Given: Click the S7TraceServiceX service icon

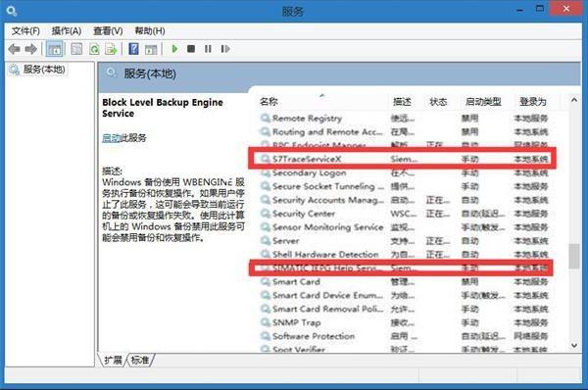Looking at the screenshot, I should (x=266, y=159).
